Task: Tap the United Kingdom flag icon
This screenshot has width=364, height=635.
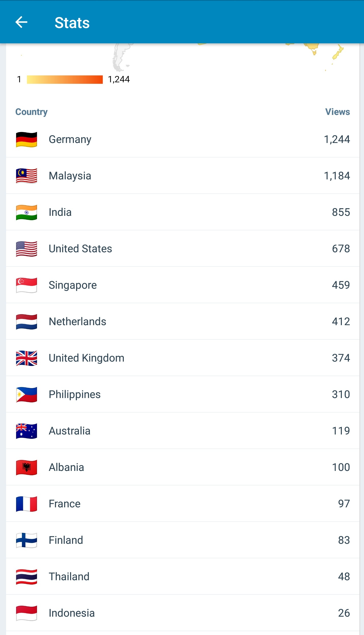Action: click(x=26, y=358)
